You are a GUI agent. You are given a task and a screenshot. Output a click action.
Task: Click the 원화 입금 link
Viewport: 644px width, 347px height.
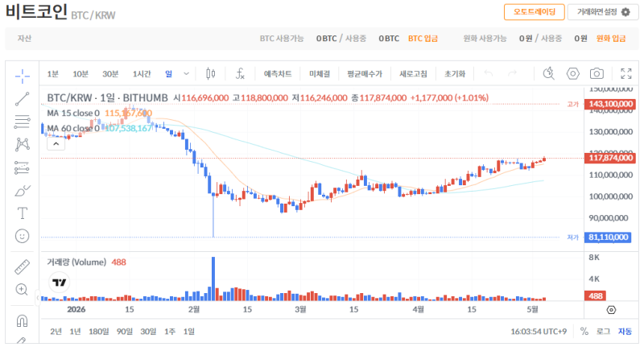pos(611,39)
